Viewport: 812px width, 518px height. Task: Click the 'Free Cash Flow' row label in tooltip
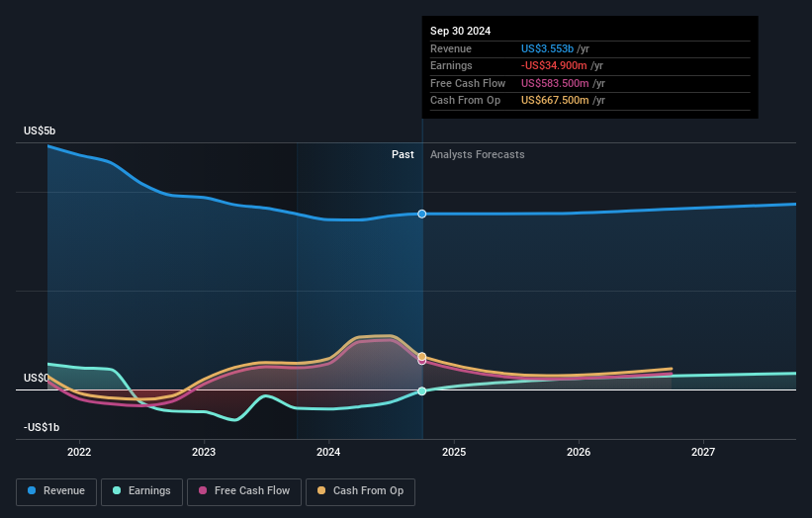coord(468,83)
